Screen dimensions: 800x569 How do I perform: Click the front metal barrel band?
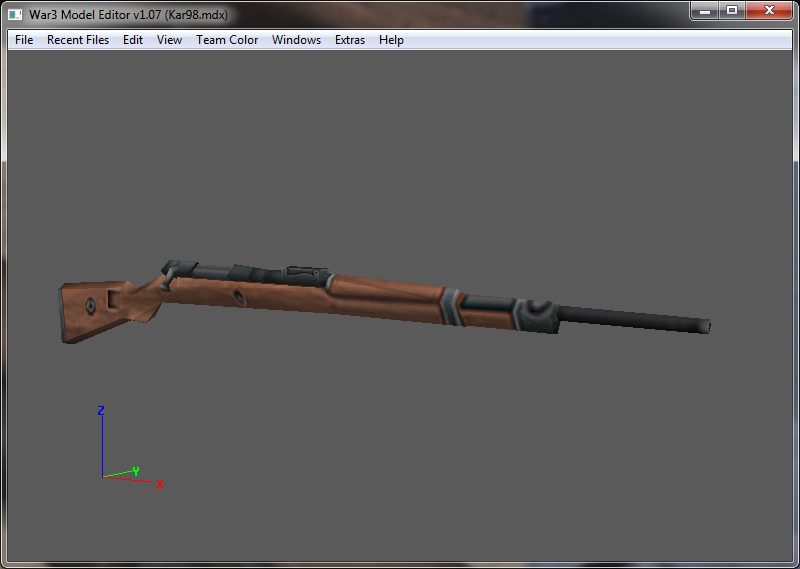(x=537, y=316)
